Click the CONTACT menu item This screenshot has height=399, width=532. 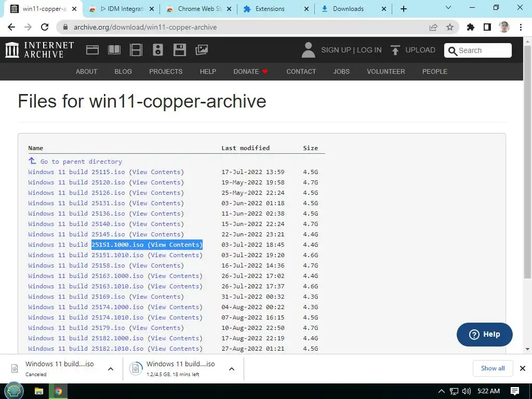301,72
